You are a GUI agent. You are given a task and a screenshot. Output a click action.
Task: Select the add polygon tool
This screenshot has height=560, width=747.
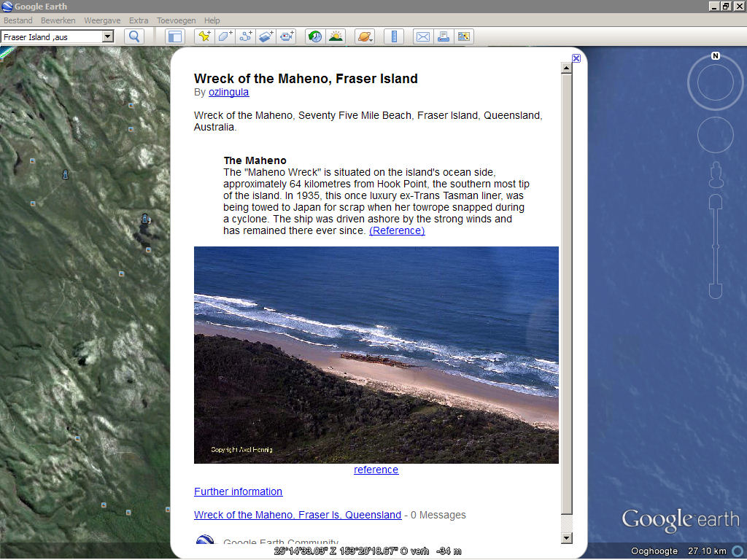pos(225,36)
